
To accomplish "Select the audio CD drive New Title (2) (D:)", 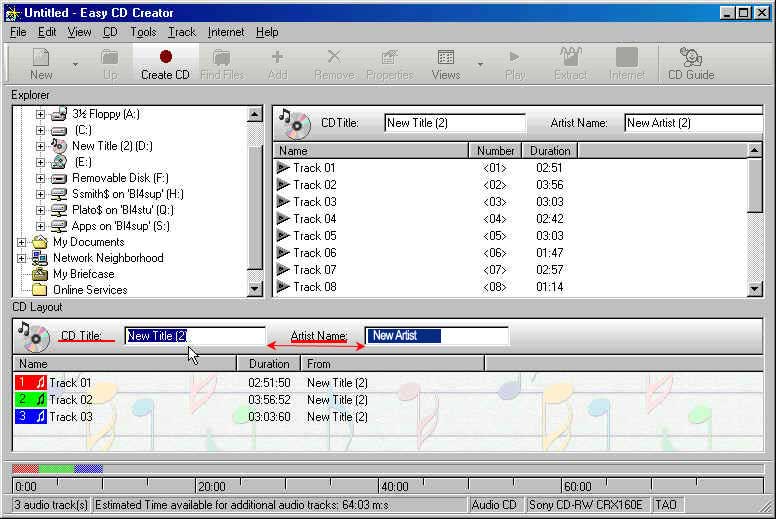I will tap(112, 146).
